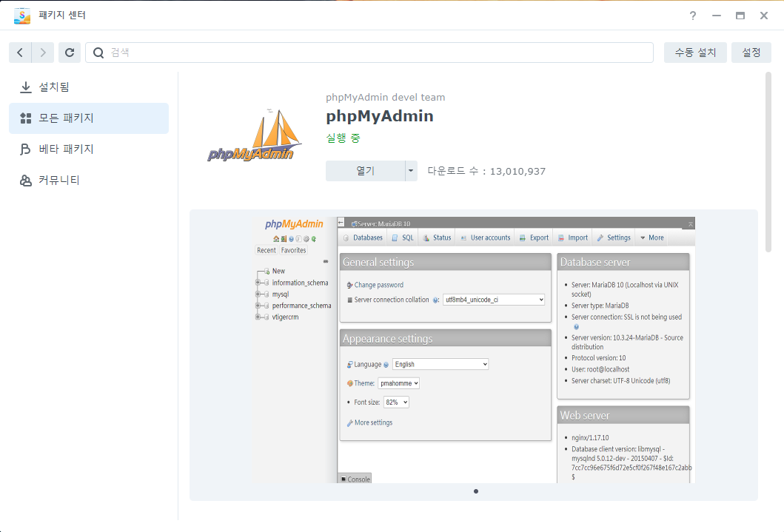
Task: Open 수동 설치 manual install
Action: click(695, 53)
